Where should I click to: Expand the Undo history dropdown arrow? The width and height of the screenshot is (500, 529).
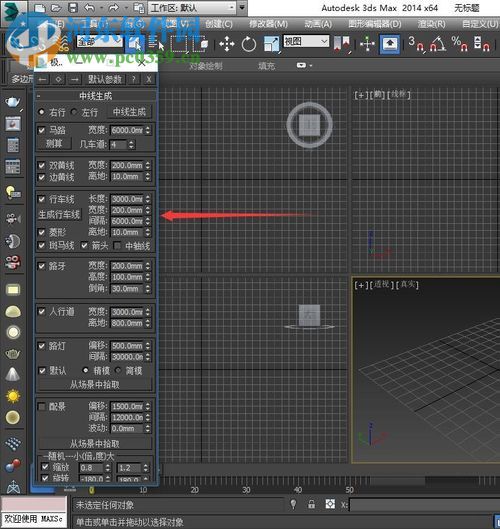tap(101, 8)
